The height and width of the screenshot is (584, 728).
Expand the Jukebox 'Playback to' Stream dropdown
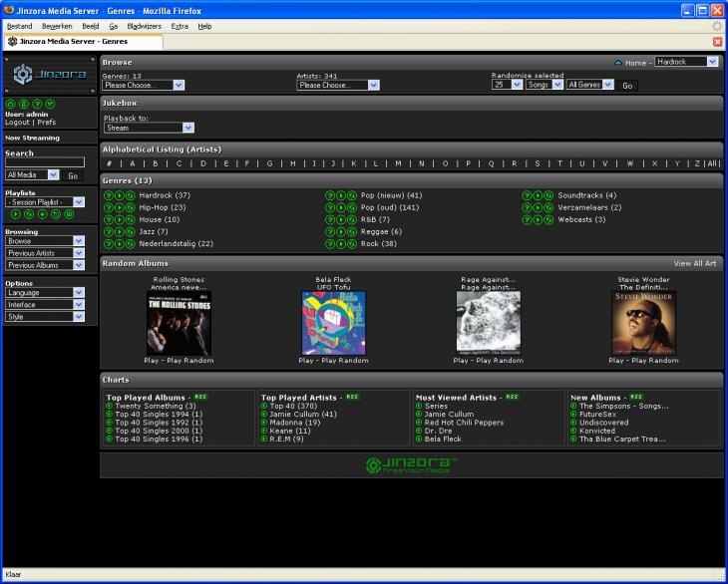[149, 128]
